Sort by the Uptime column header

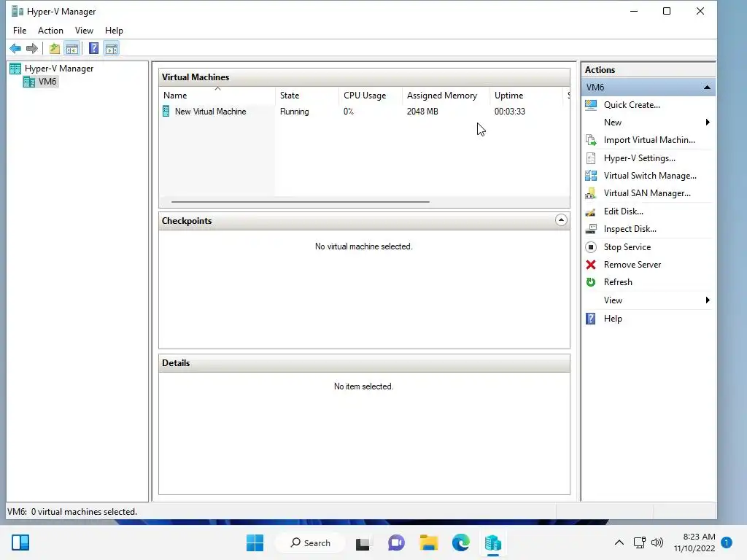[526, 96]
